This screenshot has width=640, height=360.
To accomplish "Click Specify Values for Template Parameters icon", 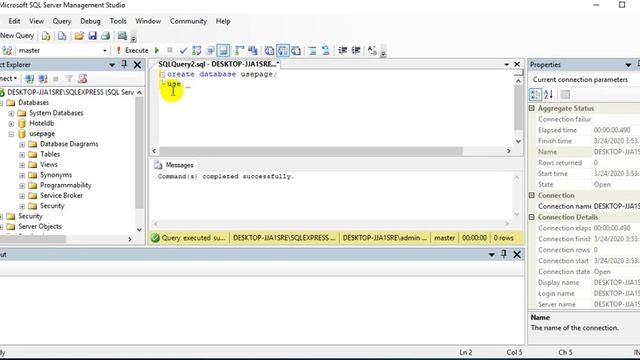I will point(372,51).
